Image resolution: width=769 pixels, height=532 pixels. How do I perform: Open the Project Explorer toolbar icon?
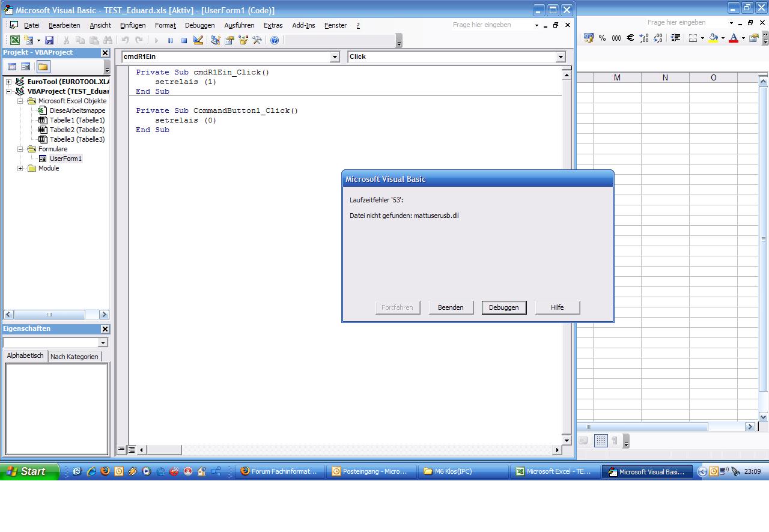216,40
